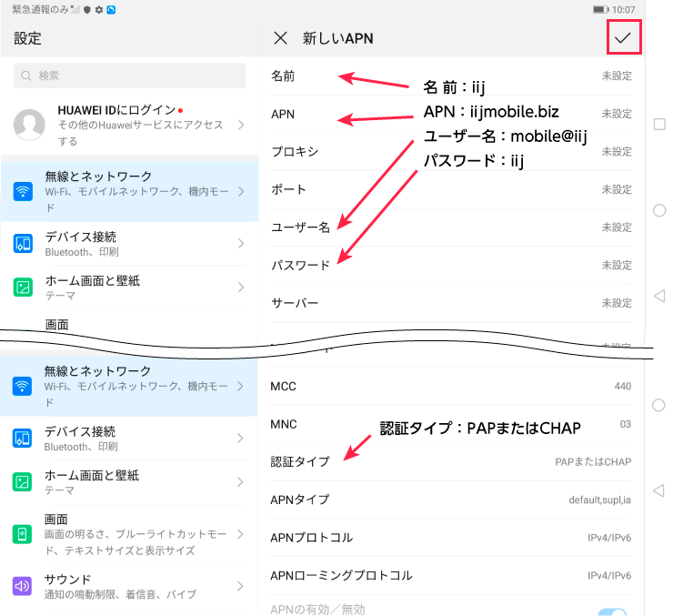Click the 10:07 clock in status bar
Viewport: 673px width, 616px height.
point(623,9)
